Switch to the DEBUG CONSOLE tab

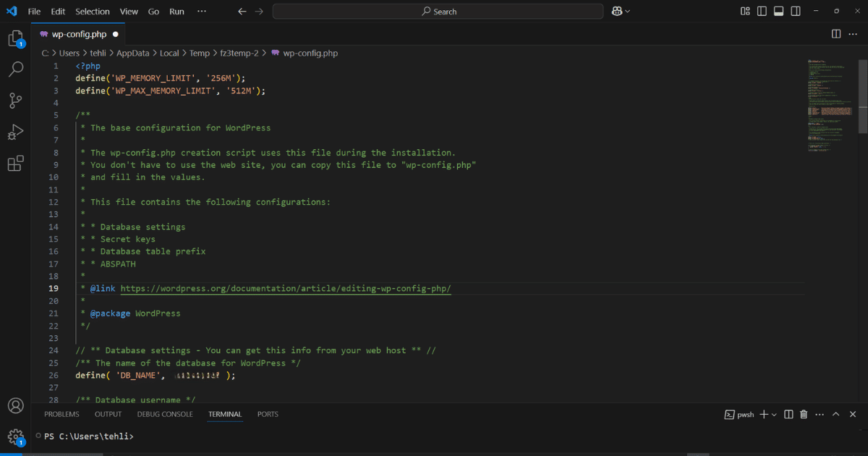click(165, 415)
